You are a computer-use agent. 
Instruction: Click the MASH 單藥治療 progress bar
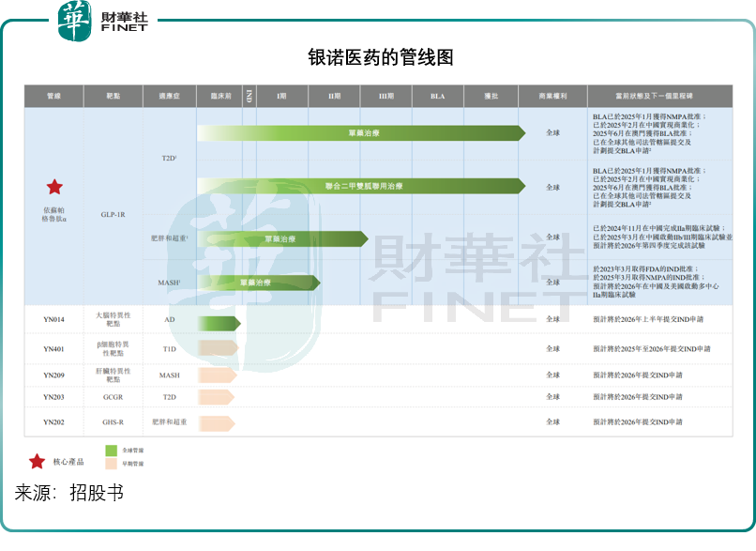(x=259, y=283)
